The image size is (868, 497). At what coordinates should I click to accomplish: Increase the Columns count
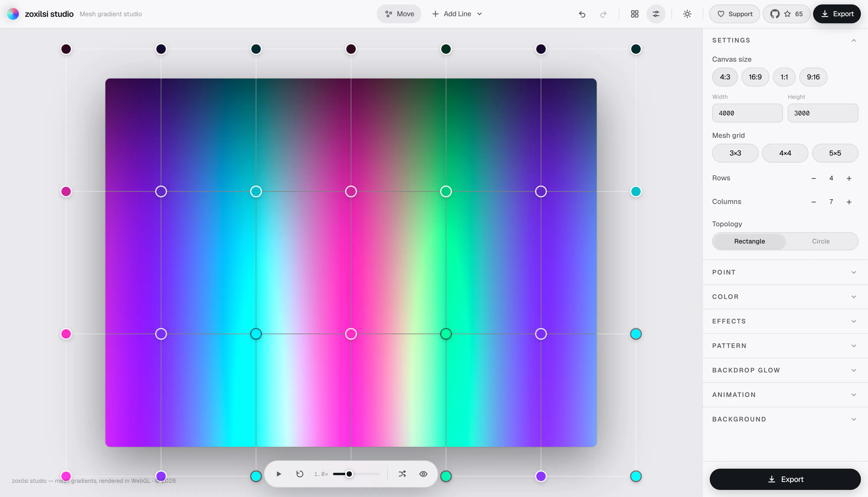coord(849,202)
